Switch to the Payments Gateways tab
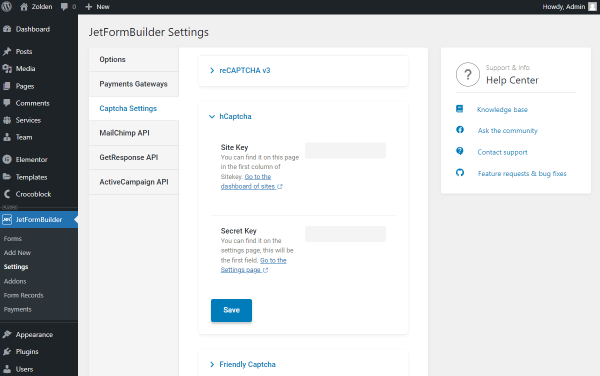Image resolution: width=600 pixels, height=376 pixels. point(134,84)
